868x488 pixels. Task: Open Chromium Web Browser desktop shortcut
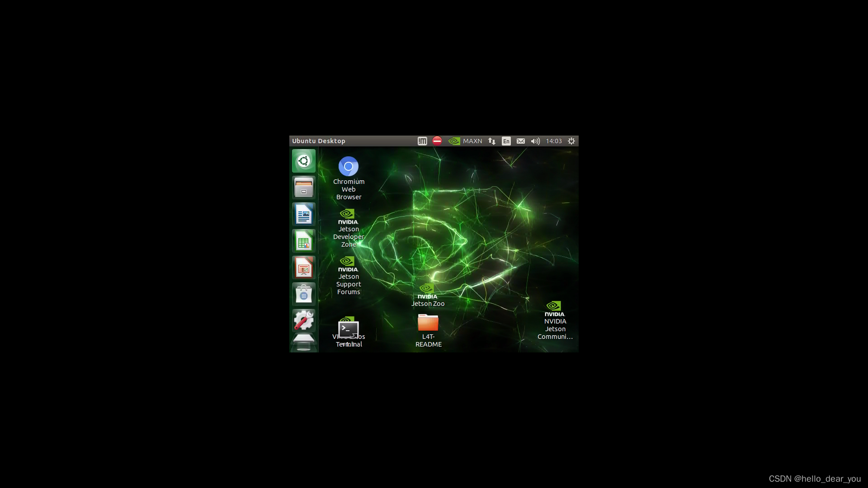348,167
